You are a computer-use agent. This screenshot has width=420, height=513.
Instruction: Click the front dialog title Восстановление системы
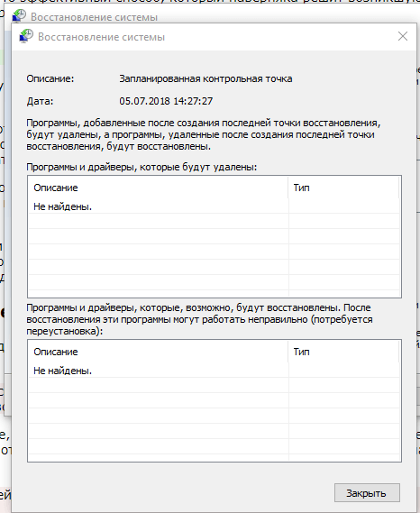coord(102,37)
